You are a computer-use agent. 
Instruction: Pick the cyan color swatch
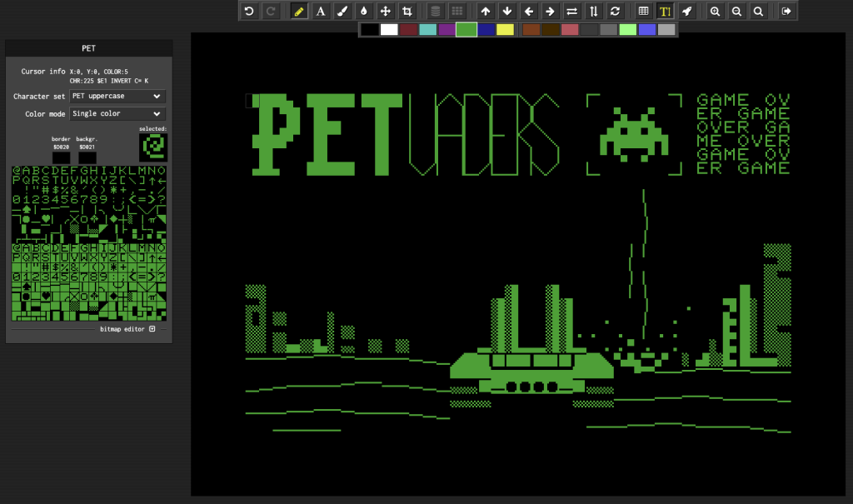427,29
